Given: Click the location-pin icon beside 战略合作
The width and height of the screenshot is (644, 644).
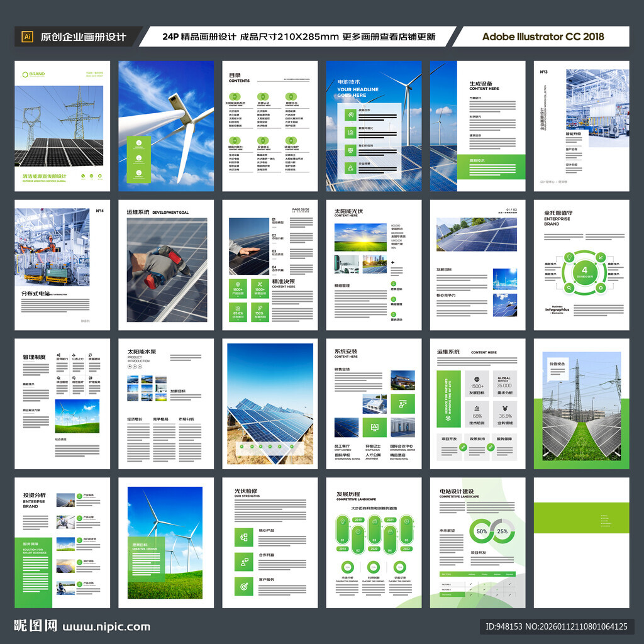Looking at the screenshot, I should pos(351,115).
